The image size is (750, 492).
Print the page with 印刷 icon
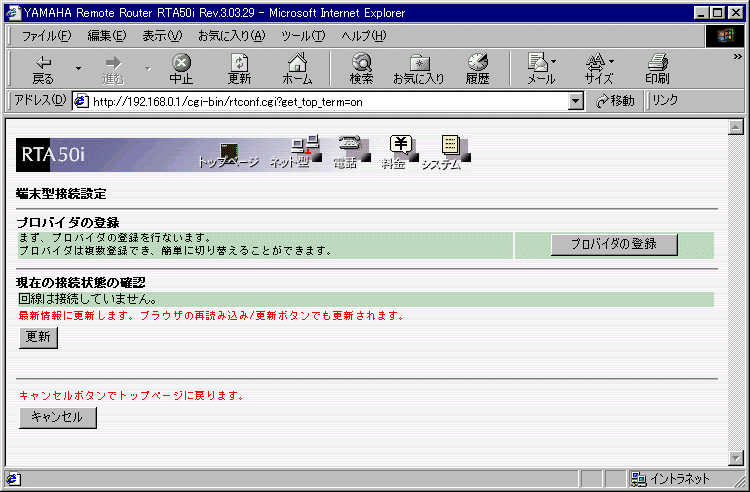pos(657,70)
